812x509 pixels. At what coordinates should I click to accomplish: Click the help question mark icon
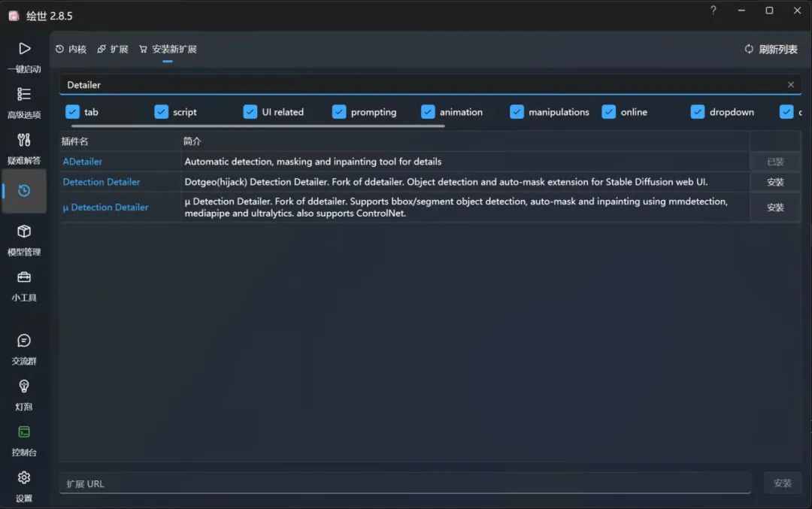(713, 11)
